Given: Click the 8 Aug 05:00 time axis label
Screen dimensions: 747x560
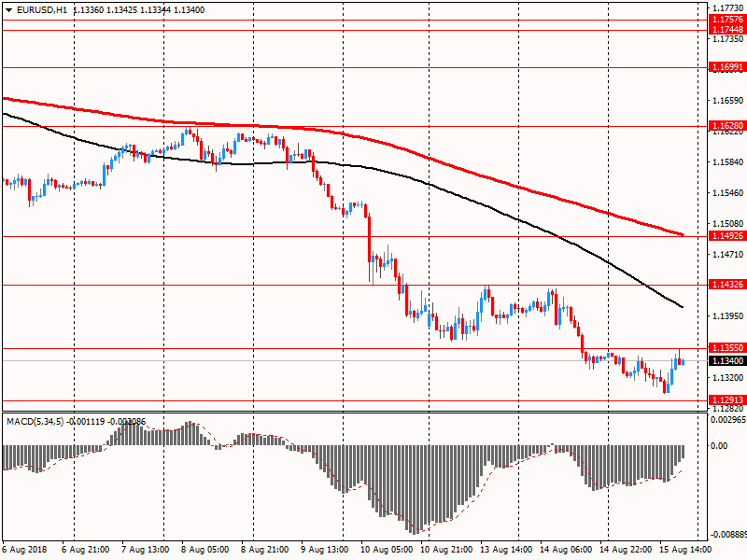Looking at the screenshot, I should pos(204,550).
